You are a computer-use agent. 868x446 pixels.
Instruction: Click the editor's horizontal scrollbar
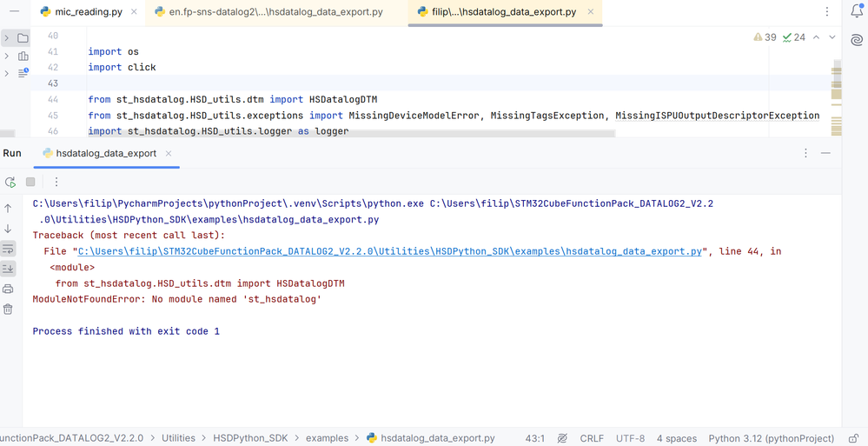tap(348, 135)
